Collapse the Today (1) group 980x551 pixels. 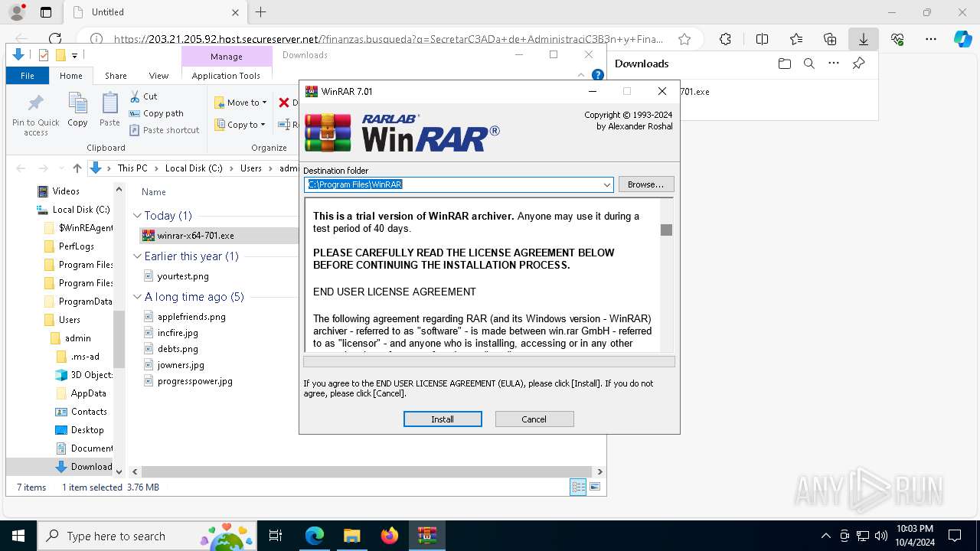[x=138, y=216]
